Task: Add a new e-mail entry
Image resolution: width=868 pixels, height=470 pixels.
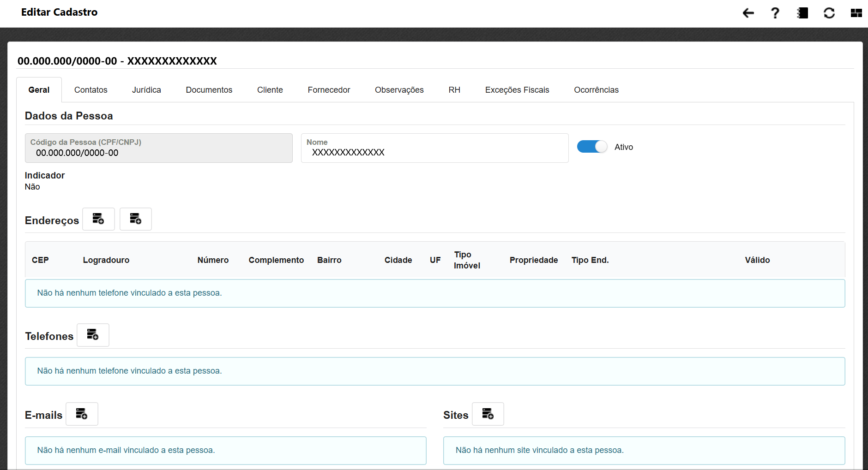Action: coord(82,414)
